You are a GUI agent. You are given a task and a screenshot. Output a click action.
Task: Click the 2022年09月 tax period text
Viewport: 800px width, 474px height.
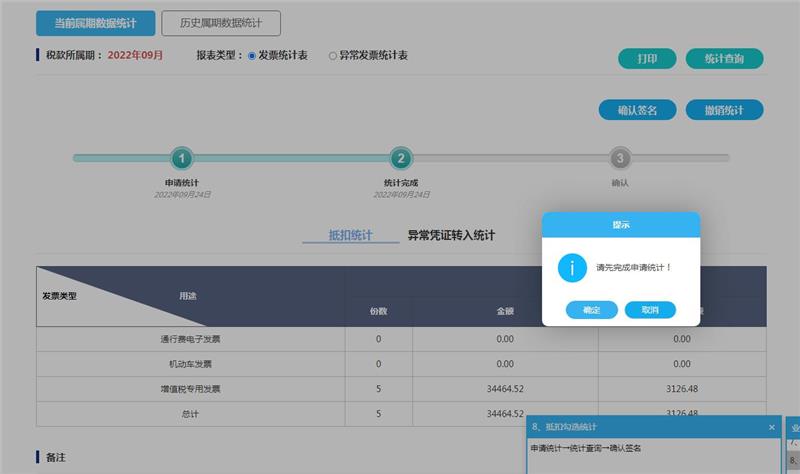pos(135,56)
